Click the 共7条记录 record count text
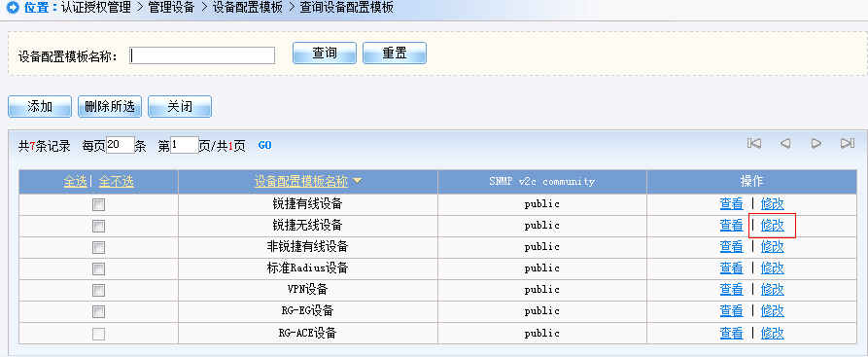868x357 pixels. [45, 146]
